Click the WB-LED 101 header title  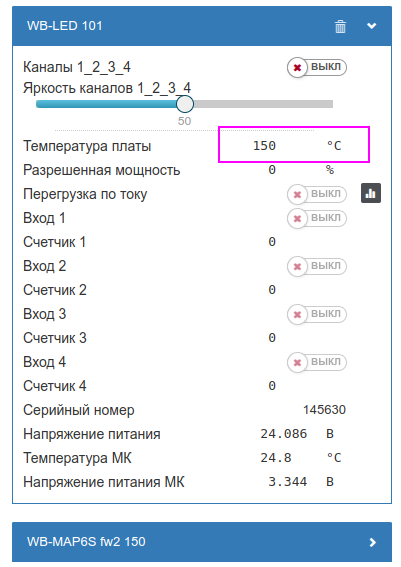64,26
